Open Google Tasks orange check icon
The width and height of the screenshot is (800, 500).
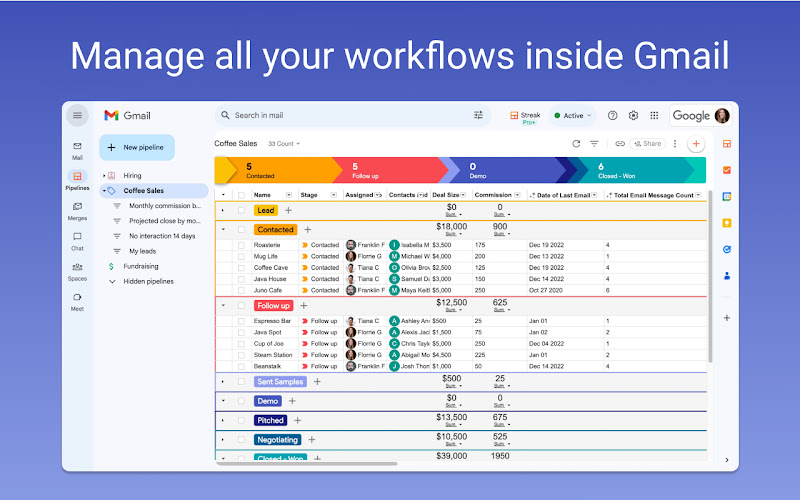pos(727,170)
